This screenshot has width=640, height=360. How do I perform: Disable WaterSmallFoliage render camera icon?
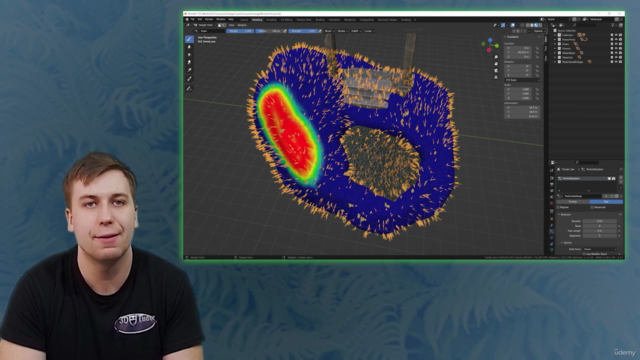point(620,62)
